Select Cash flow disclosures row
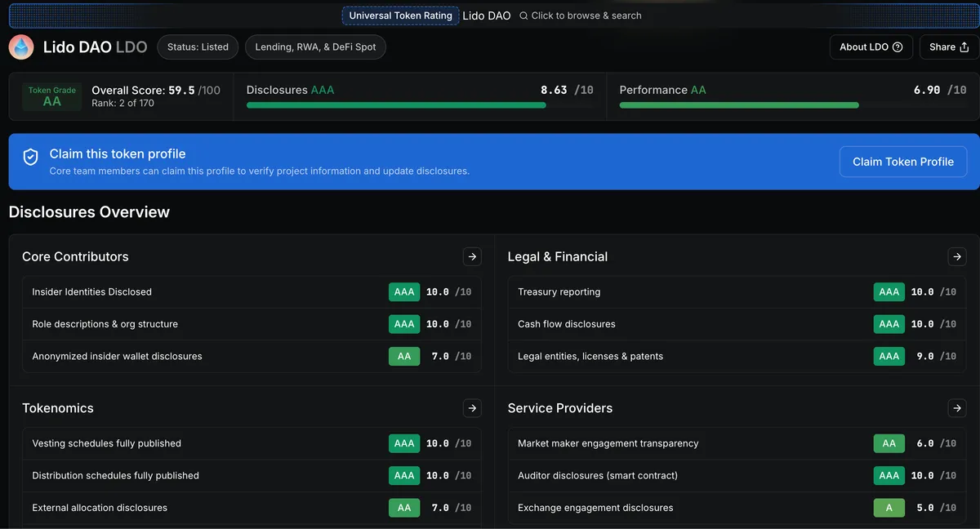The width and height of the screenshot is (980, 529). (x=737, y=324)
